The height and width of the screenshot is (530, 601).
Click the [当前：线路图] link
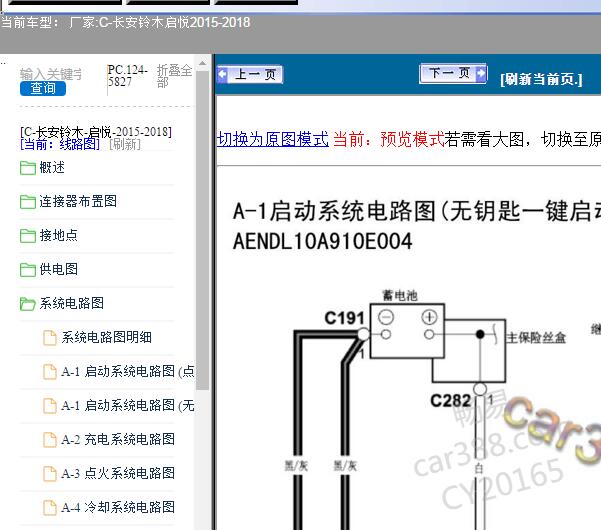tap(60, 144)
